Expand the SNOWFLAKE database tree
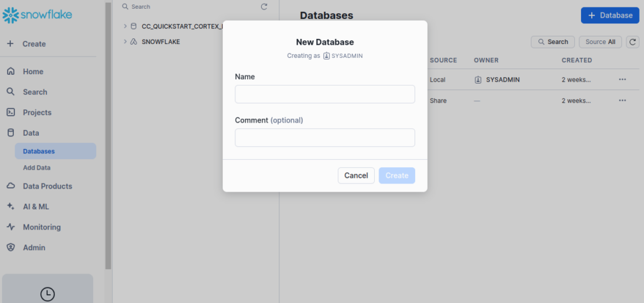 [125, 41]
